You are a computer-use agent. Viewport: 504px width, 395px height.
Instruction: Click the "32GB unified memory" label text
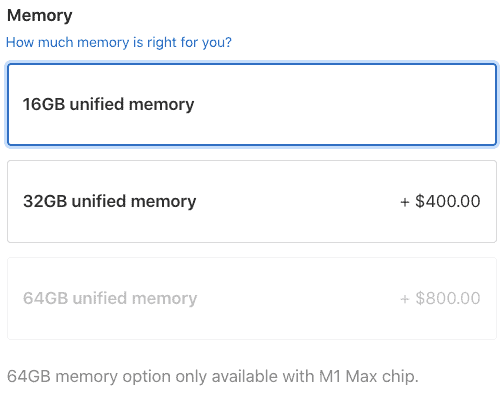pos(110,201)
